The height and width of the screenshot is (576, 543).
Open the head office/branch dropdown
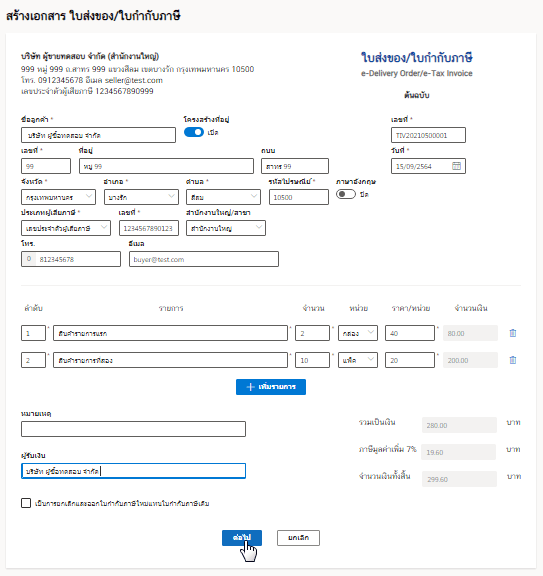tap(226, 228)
